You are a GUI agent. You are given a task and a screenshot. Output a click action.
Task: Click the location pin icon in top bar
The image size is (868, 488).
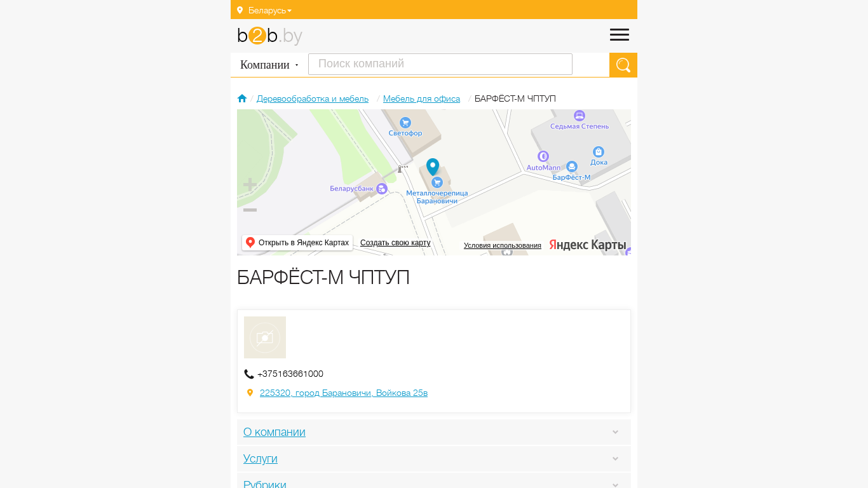tap(240, 10)
